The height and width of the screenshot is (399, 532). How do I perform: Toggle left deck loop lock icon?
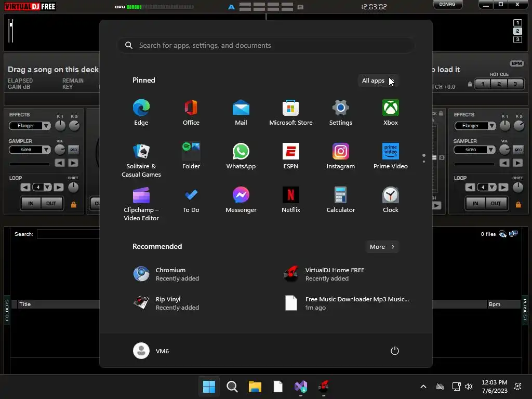(x=73, y=204)
